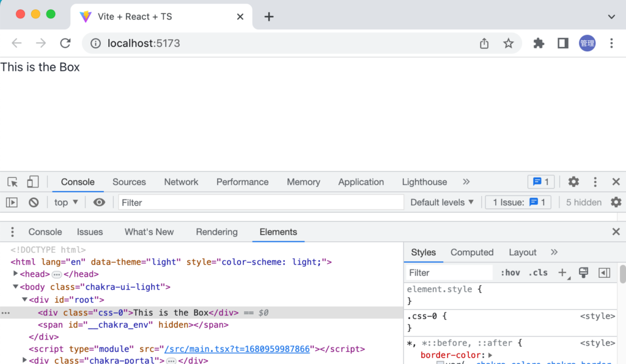Image resolution: width=626 pixels, height=364 pixels.
Task: Open DevTools settings gear in main toolbar
Action: 573,182
